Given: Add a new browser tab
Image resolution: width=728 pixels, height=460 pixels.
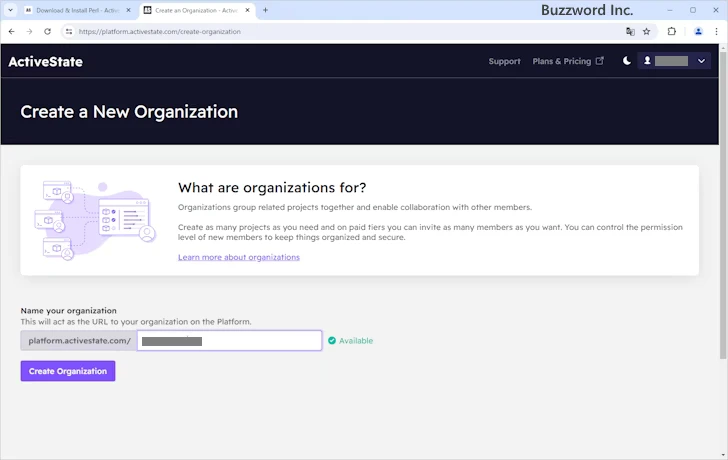Looking at the screenshot, I should 265,10.
